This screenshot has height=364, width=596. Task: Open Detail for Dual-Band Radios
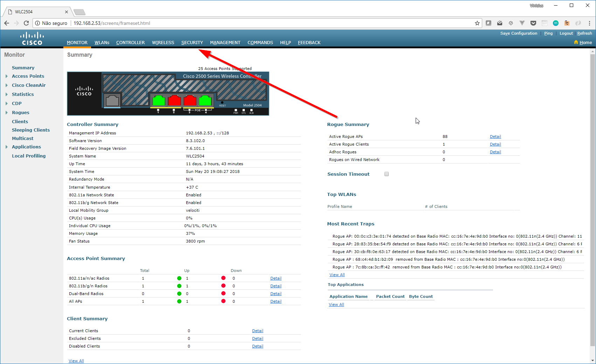[276, 294]
